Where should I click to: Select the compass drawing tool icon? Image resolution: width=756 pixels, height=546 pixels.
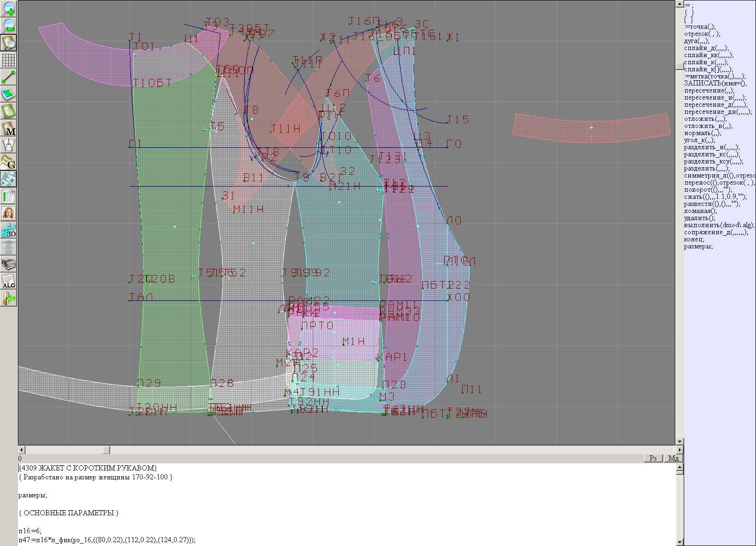click(x=9, y=145)
